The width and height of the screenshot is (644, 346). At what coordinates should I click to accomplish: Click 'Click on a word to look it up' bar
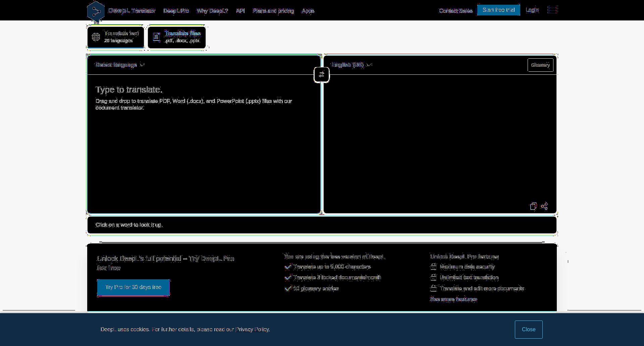pyautogui.click(x=322, y=225)
